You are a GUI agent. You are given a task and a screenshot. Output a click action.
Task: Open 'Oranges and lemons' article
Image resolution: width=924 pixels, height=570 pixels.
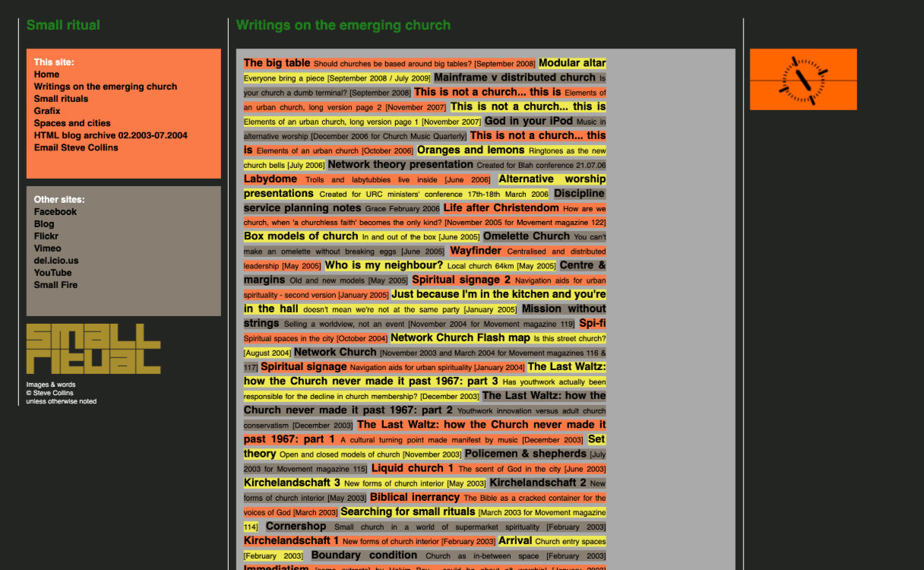(470, 150)
